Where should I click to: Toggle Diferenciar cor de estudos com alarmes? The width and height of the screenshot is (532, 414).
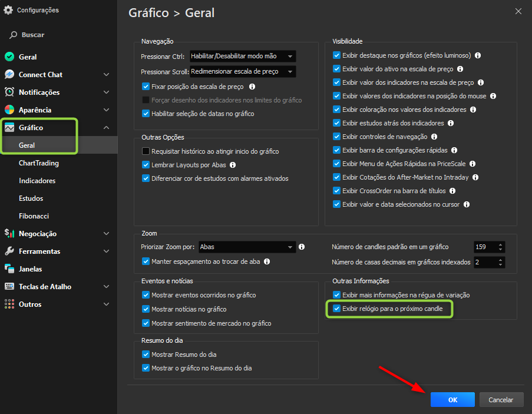click(x=146, y=178)
